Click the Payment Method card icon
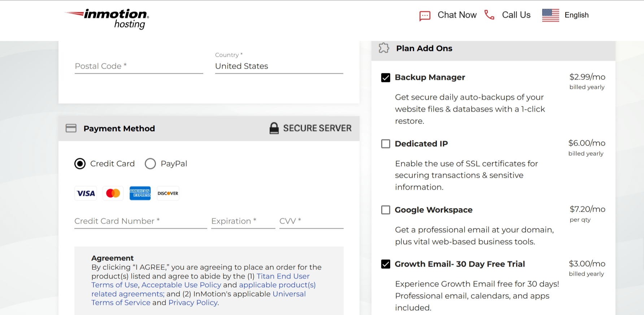 coord(71,128)
